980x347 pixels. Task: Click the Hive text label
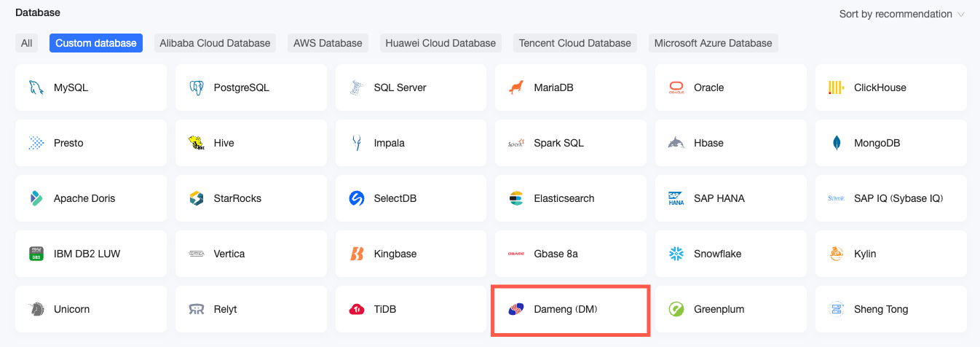(x=224, y=143)
